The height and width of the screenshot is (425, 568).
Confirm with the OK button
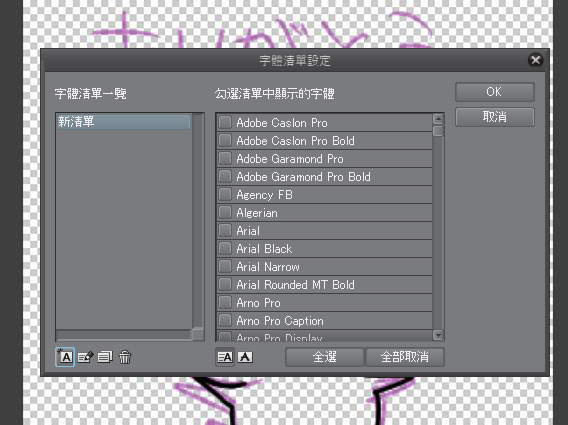pyautogui.click(x=494, y=92)
